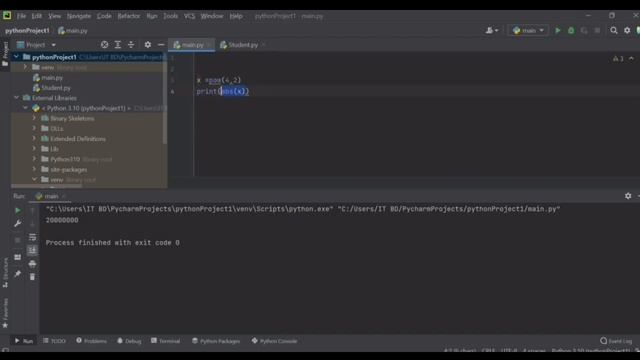Open the File menu
Screen dimensions: 640x360
(21, 16)
